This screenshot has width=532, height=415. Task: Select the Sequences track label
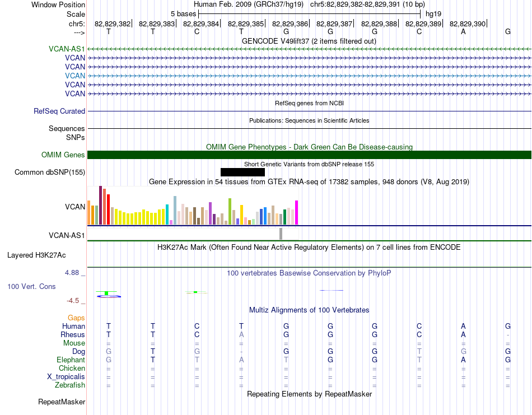point(67,128)
